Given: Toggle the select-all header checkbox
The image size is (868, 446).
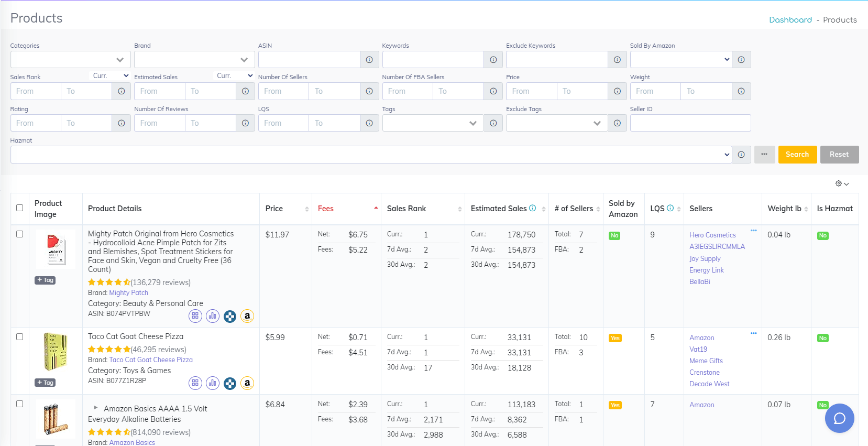Looking at the screenshot, I should click(20, 208).
